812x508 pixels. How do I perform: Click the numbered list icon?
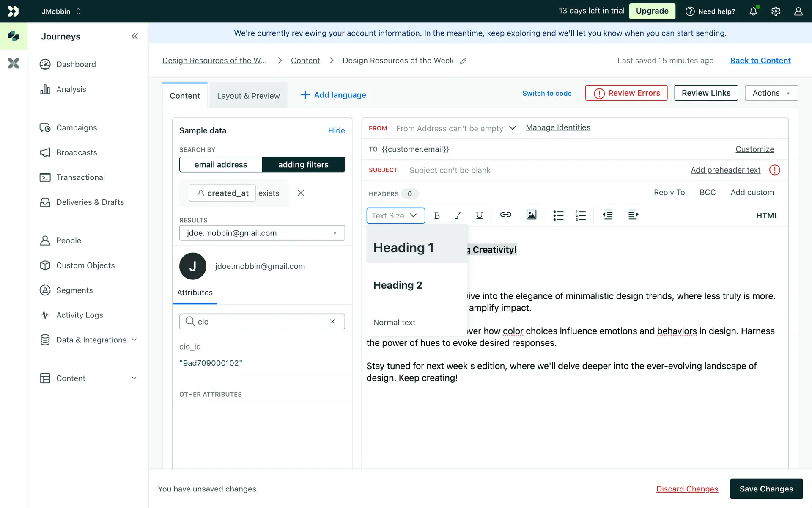coord(581,215)
